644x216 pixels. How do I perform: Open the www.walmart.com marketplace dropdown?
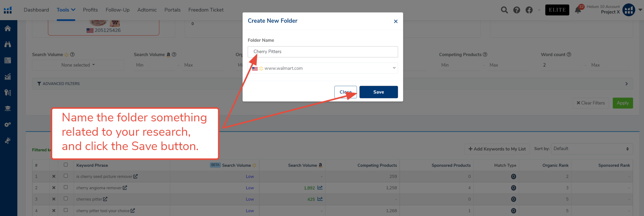click(x=323, y=68)
